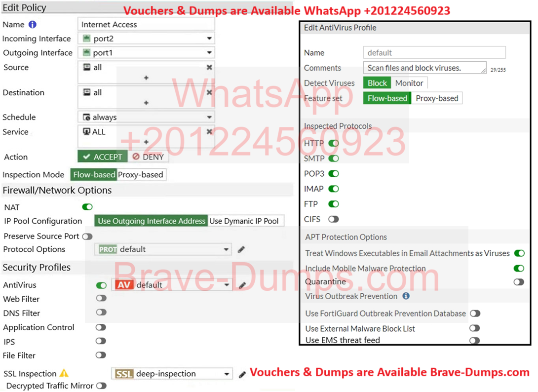The height and width of the screenshot is (392, 538).
Task: Enable the Quarantine toggle
Action: coord(519,282)
